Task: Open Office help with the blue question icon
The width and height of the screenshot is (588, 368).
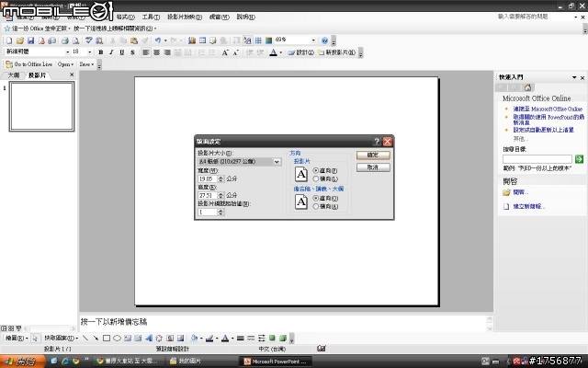Action: click(324, 40)
